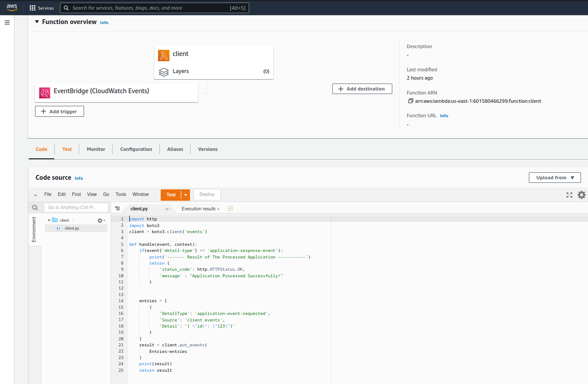Select the client.py file icon in tree
The width and height of the screenshot is (588, 384).
tap(59, 228)
